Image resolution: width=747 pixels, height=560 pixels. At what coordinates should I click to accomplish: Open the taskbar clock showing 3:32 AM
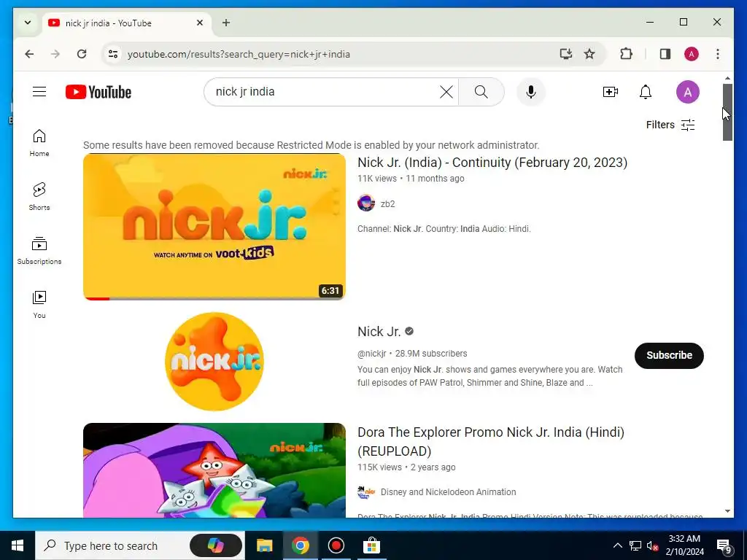[684, 545]
